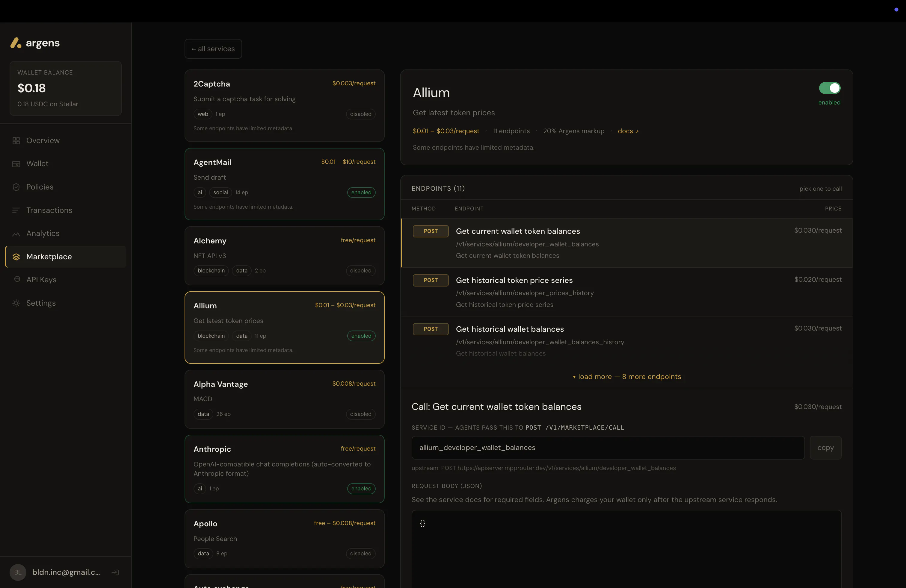Click the Transactions list icon
906x588 pixels.
pos(16,210)
